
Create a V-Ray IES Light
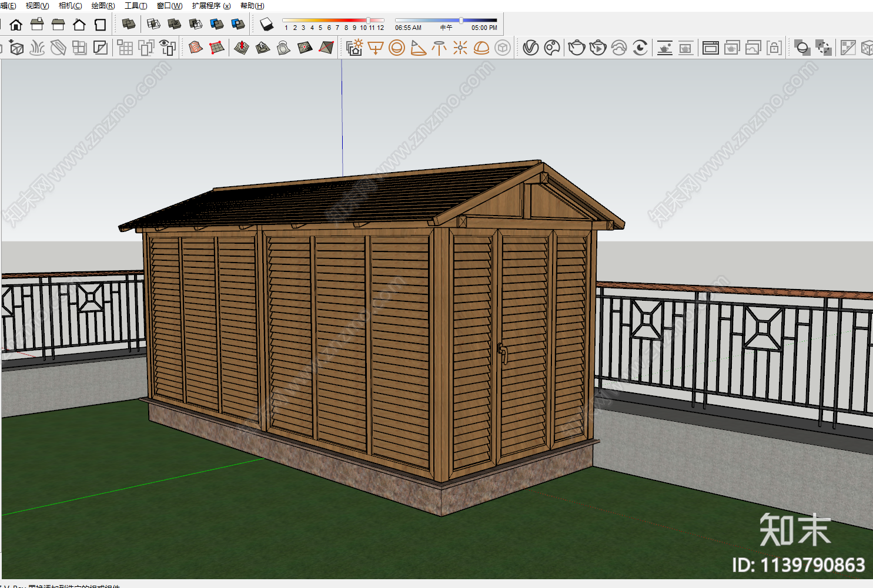(x=439, y=48)
